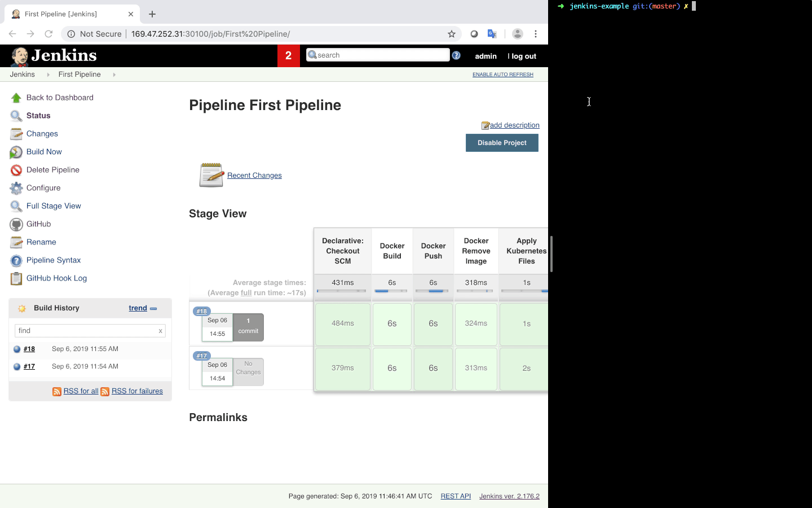
Task: Click the add description link
Action: [514, 125]
